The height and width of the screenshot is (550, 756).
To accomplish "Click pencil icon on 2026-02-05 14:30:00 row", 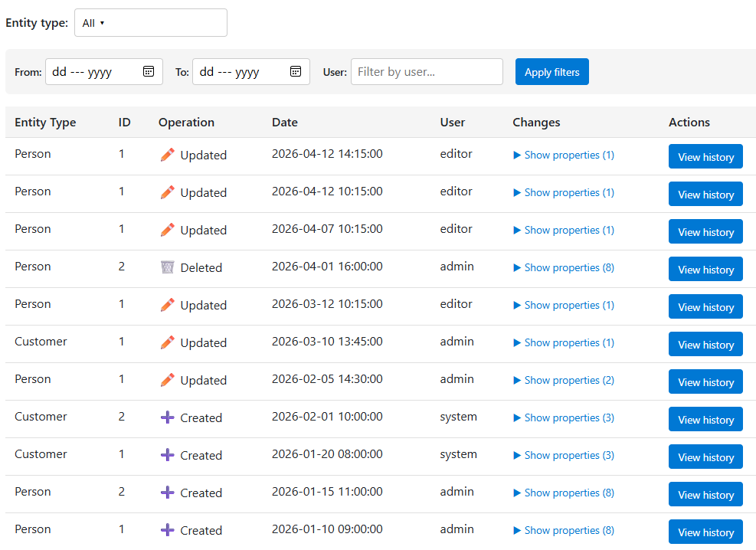I will click(167, 380).
